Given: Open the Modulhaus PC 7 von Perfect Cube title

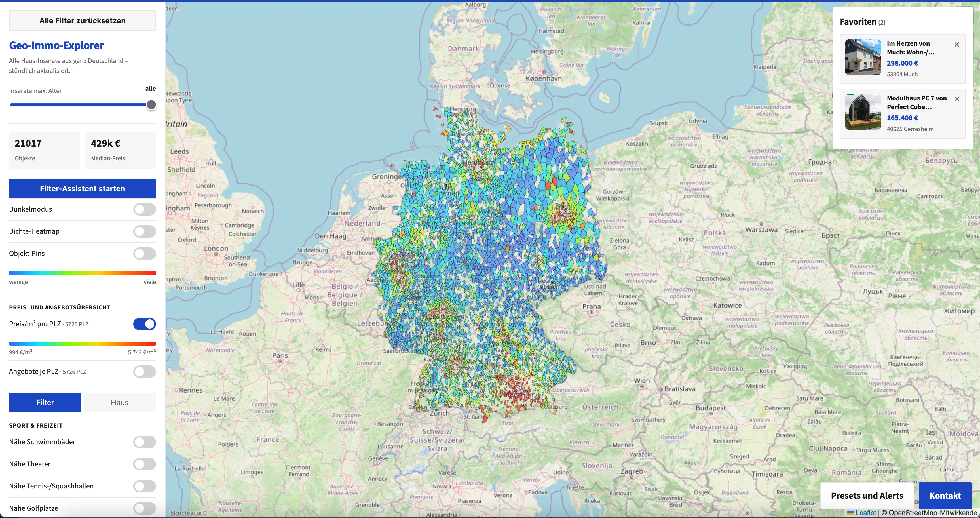Looking at the screenshot, I should pos(916,102).
